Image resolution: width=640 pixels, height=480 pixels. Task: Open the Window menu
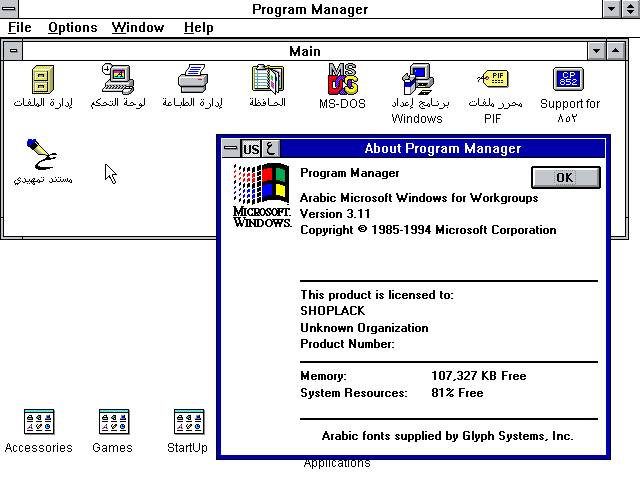(x=138, y=28)
